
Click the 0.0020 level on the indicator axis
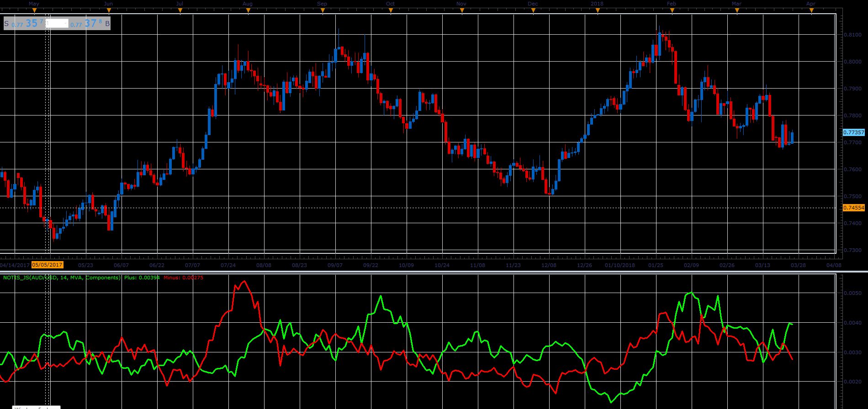click(852, 382)
